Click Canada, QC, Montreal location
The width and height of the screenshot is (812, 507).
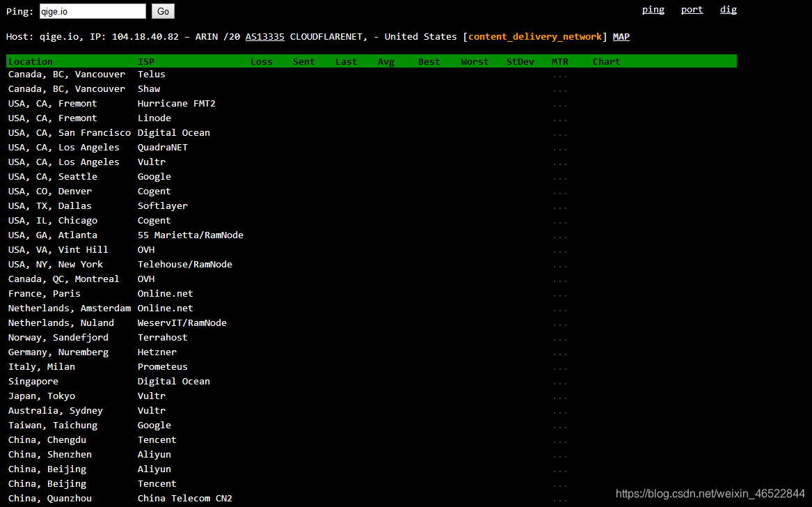pyautogui.click(x=64, y=279)
